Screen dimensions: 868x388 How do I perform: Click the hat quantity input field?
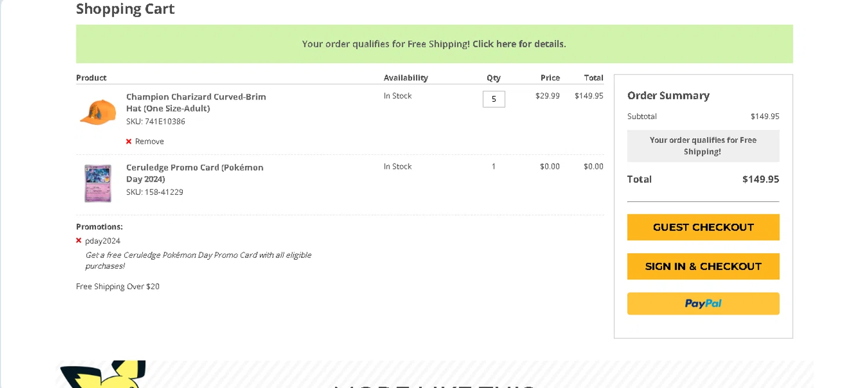(x=494, y=99)
